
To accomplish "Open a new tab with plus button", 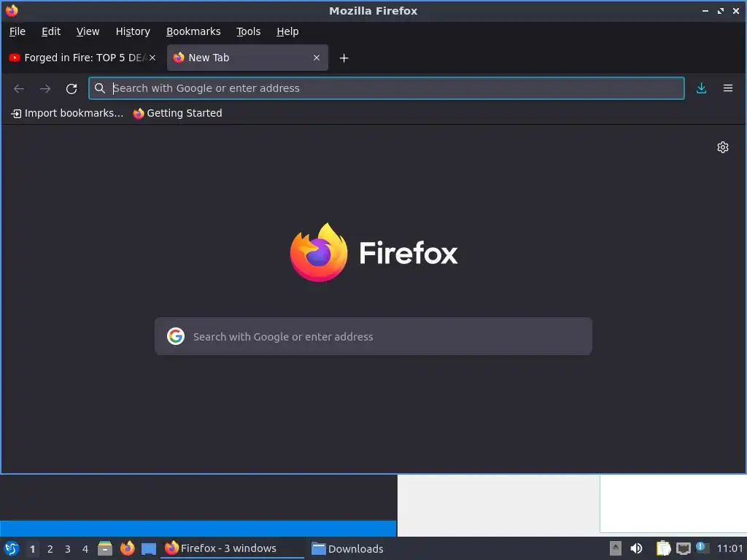I will pos(344,58).
